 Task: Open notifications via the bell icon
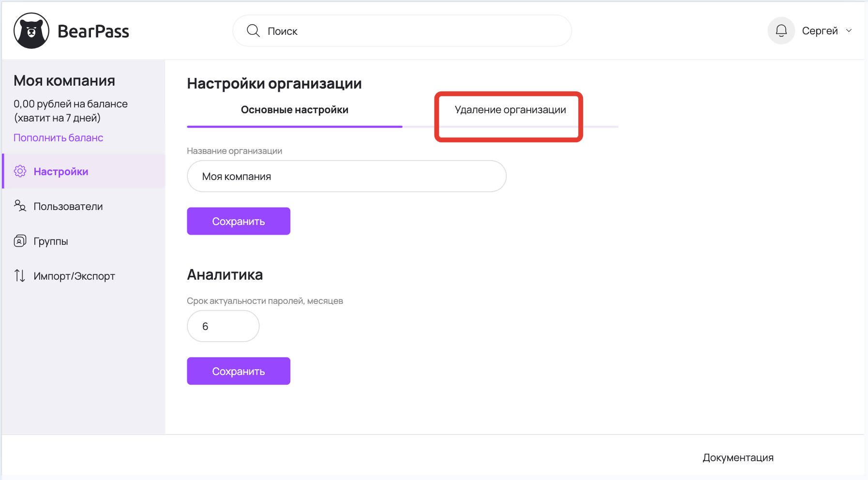[x=781, y=31]
